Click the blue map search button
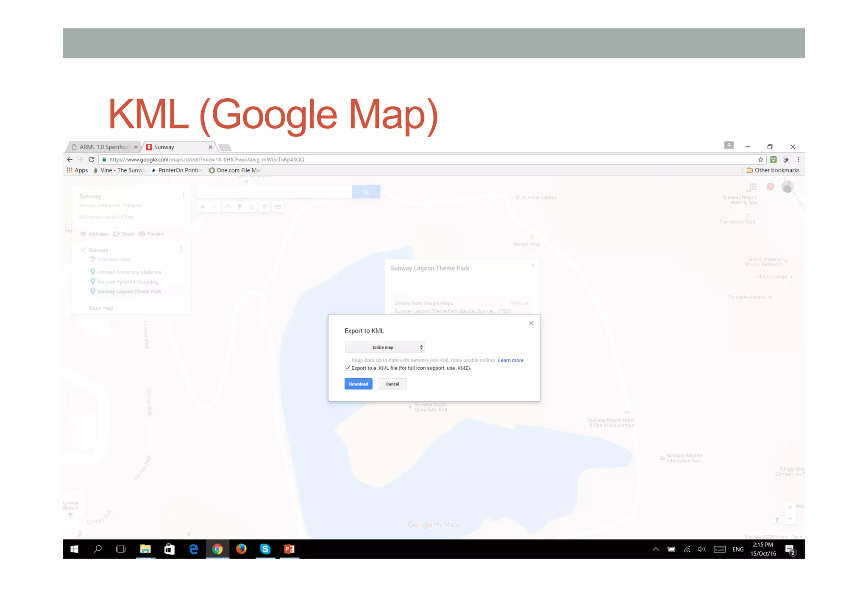Image resolution: width=868 pixels, height=613 pixels. coord(366,192)
